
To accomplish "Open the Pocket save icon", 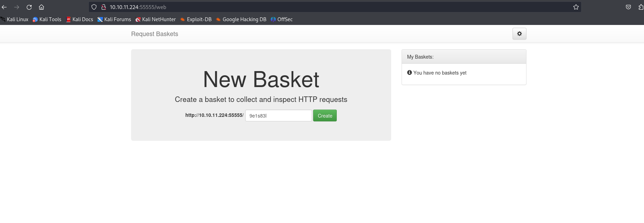I will (628, 7).
